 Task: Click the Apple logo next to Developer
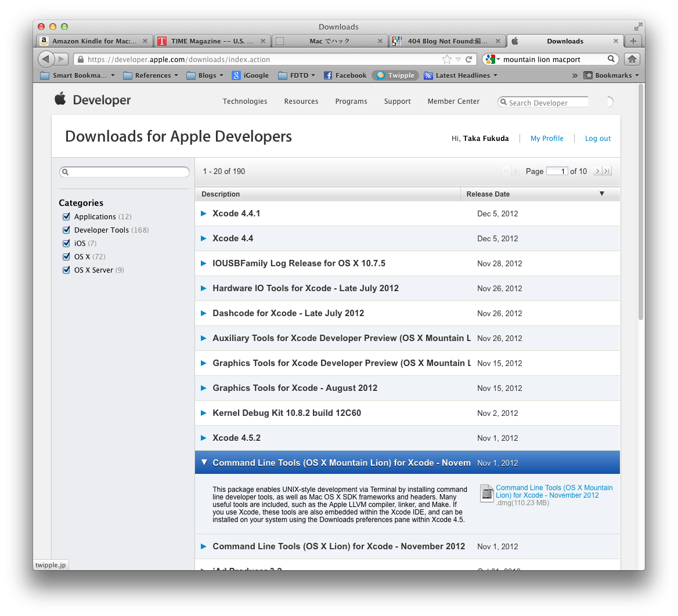(60, 99)
